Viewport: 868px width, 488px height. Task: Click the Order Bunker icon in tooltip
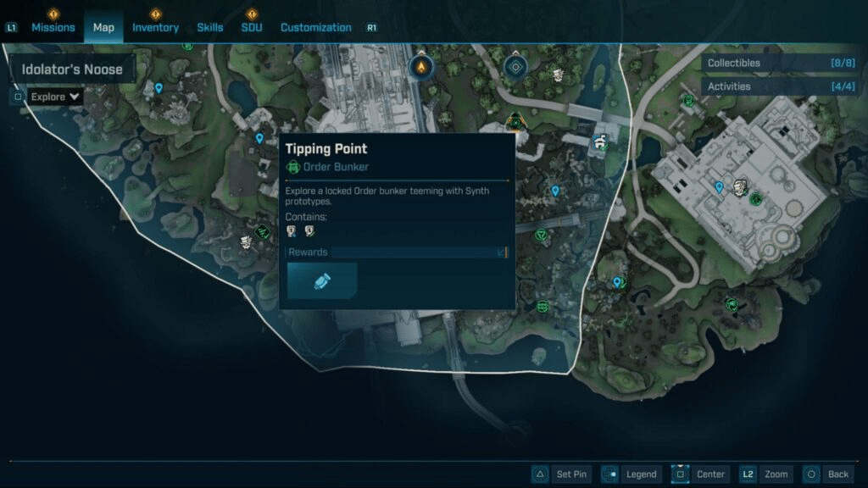coord(293,167)
